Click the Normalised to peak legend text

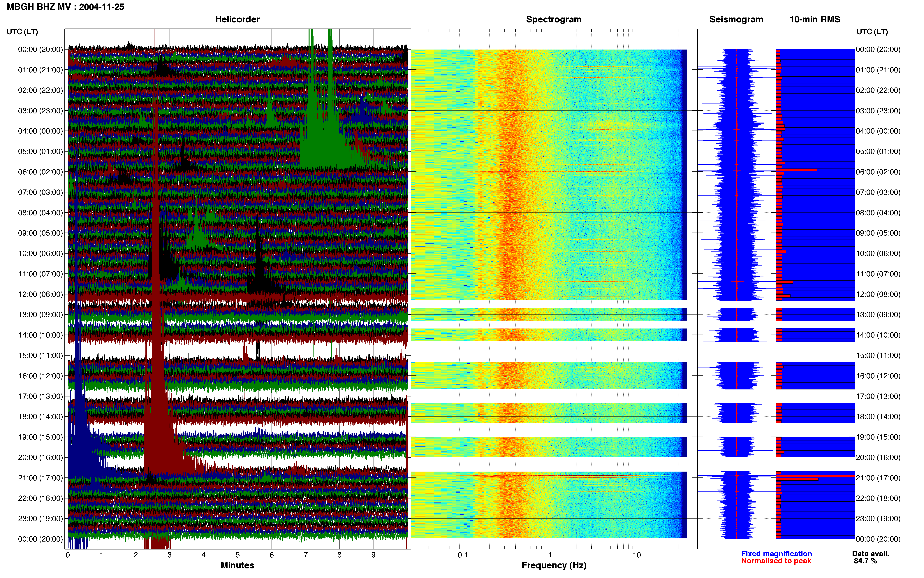point(776,561)
